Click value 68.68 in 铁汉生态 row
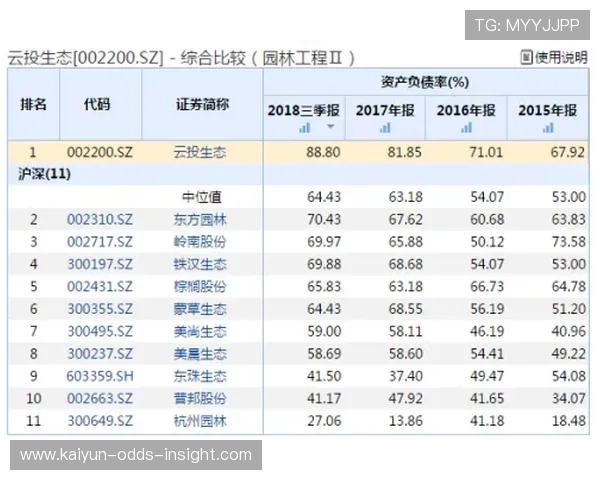Screen dimensions: 600x480 406,264
